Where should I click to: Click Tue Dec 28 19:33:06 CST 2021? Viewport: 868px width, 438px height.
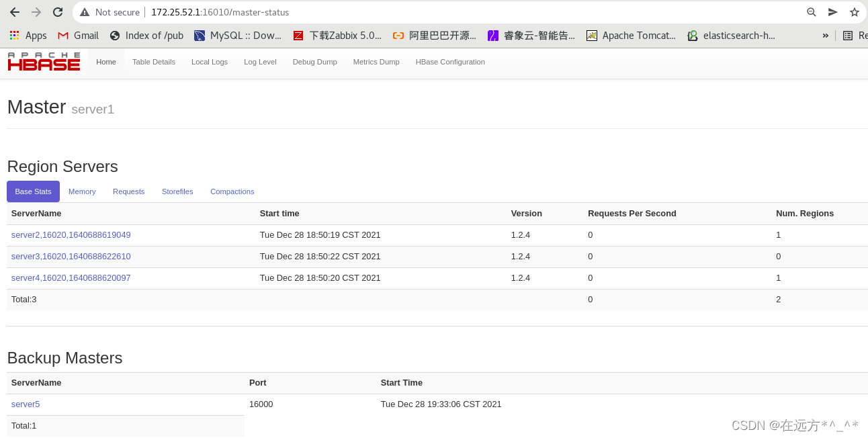coord(441,404)
